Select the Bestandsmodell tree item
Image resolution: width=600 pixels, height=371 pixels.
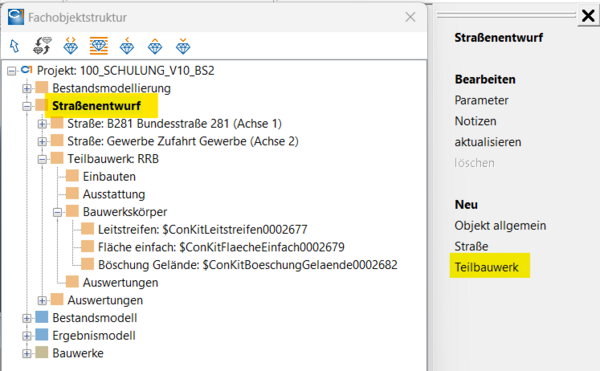click(x=95, y=317)
